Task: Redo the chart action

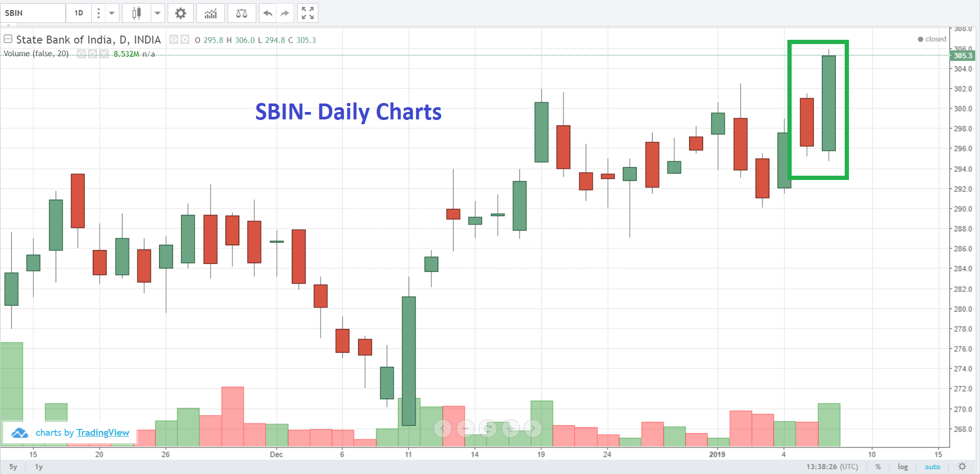Action: (x=285, y=13)
